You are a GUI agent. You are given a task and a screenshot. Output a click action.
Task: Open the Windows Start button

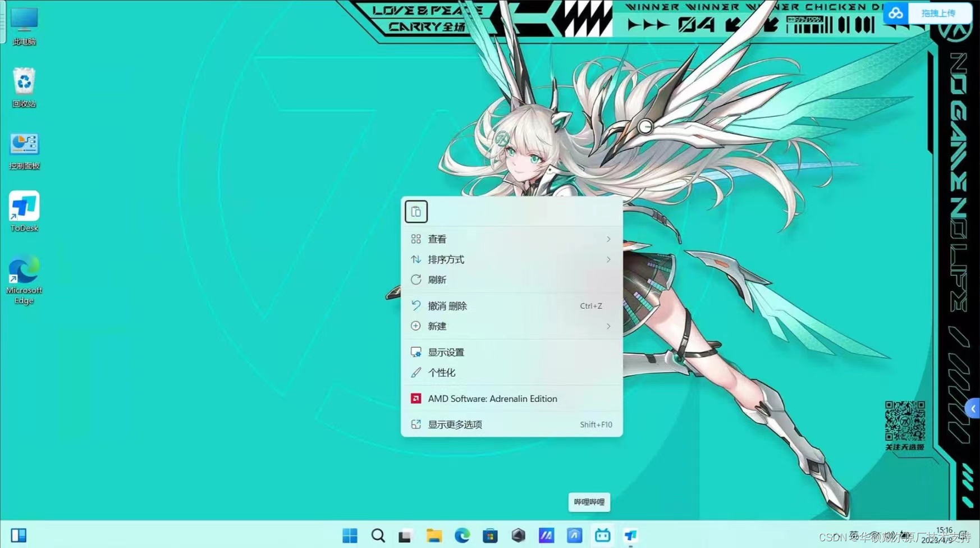pyautogui.click(x=350, y=536)
